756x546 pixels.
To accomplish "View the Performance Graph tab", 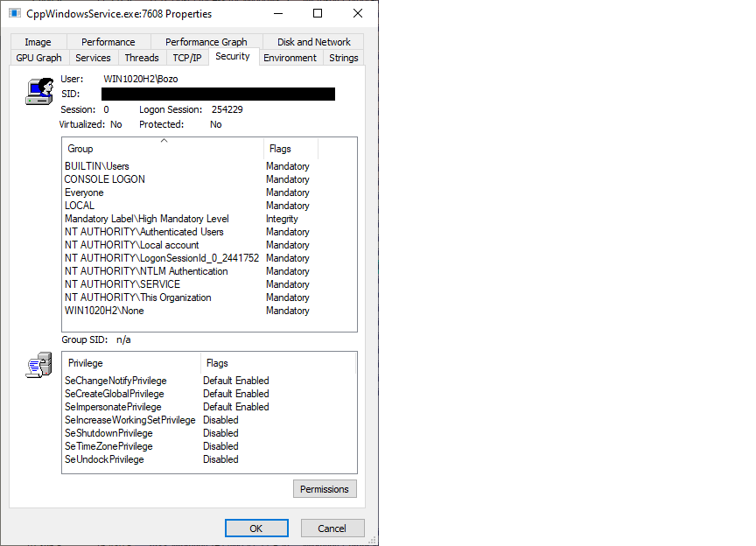I will (206, 41).
